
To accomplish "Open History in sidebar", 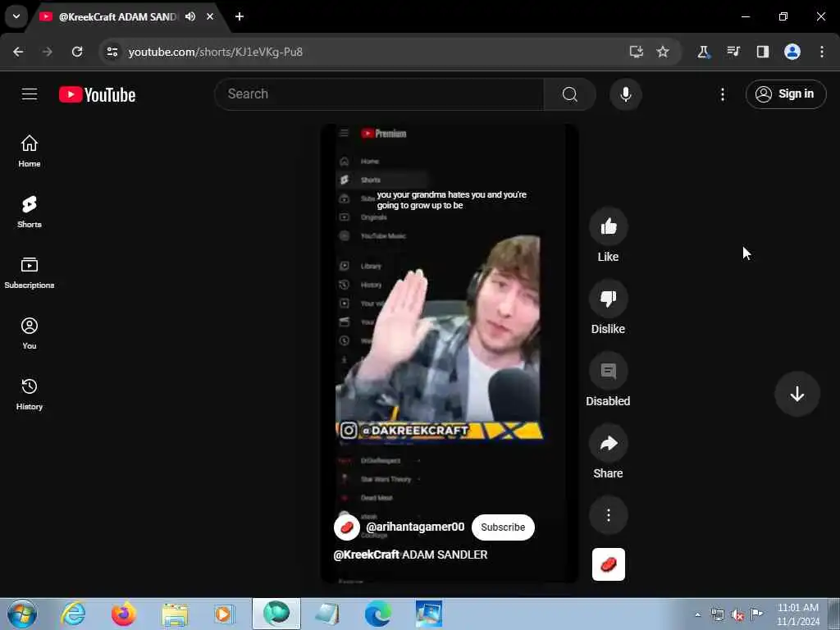I will (30, 394).
